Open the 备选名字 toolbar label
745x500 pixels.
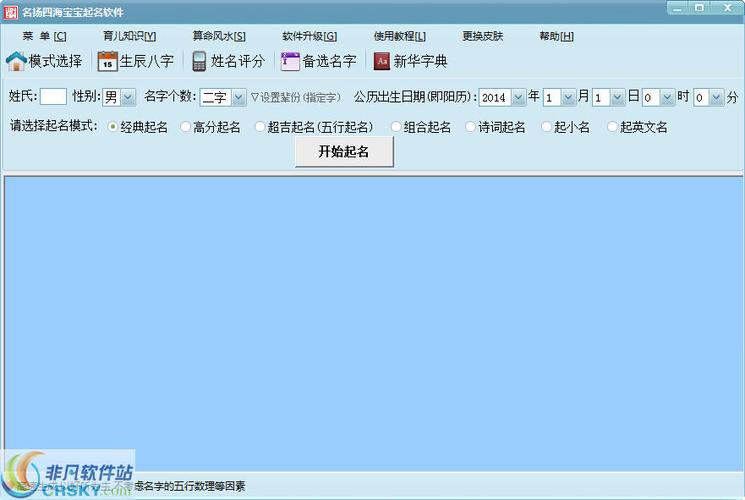(x=329, y=61)
